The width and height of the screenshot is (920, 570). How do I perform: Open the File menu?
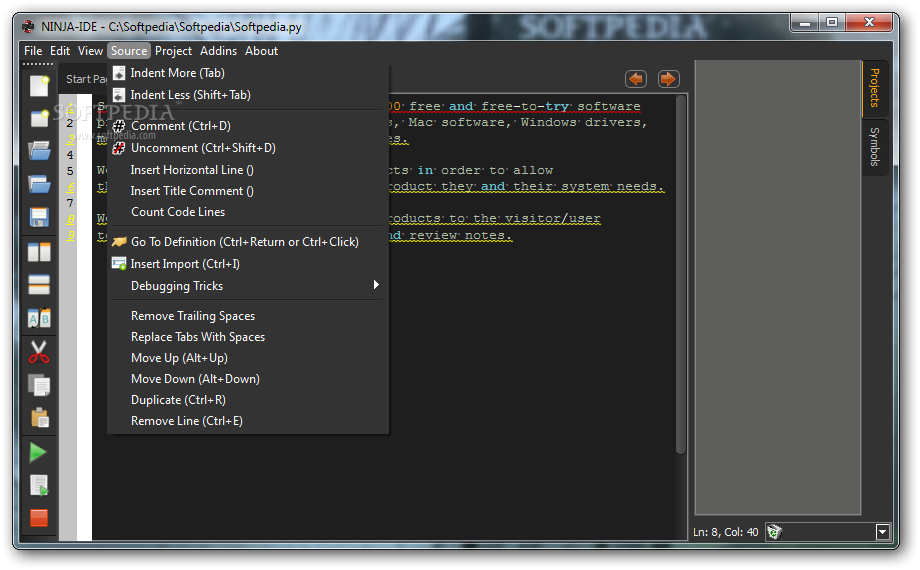click(x=33, y=51)
